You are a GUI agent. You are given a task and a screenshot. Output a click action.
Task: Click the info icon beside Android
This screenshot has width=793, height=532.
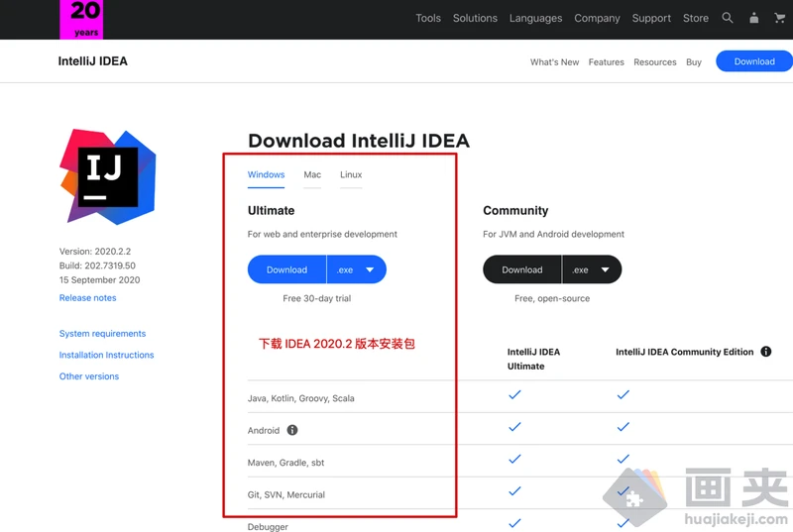coord(292,430)
